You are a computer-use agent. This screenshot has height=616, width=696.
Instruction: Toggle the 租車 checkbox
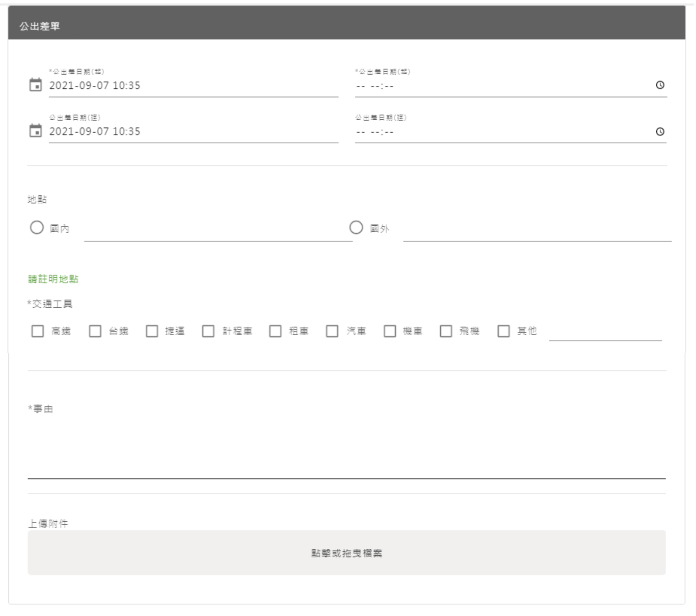click(275, 331)
